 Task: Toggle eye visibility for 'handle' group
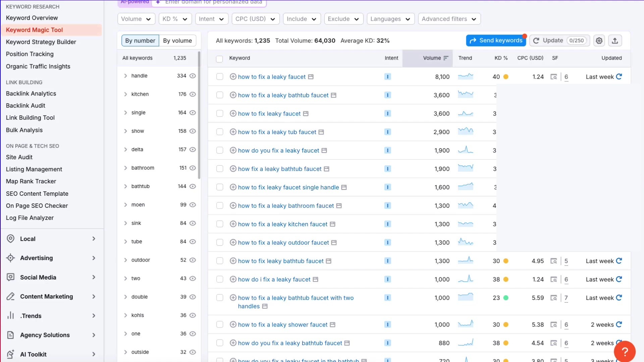pos(193,76)
